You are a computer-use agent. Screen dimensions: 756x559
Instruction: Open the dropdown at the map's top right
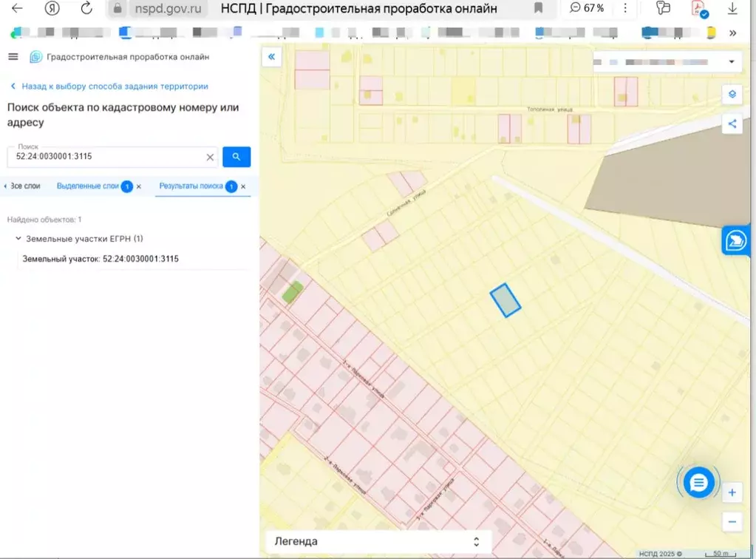pyautogui.click(x=731, y=62)
